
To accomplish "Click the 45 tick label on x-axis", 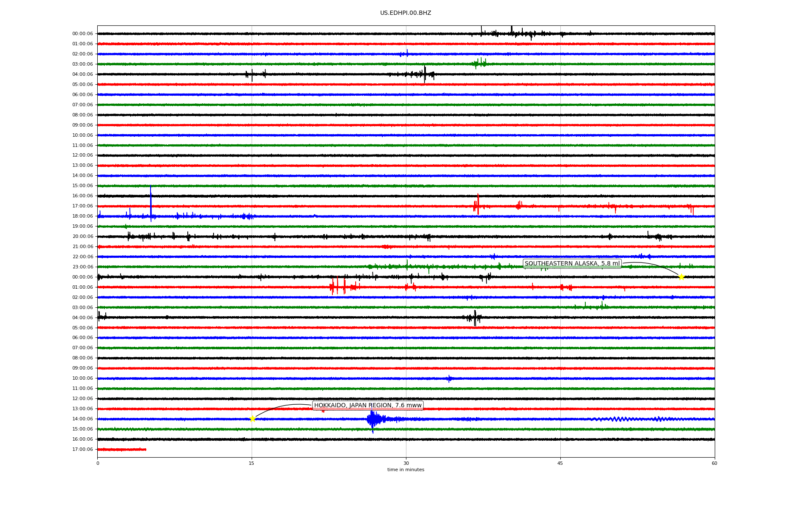I will [x=560, y=463].
